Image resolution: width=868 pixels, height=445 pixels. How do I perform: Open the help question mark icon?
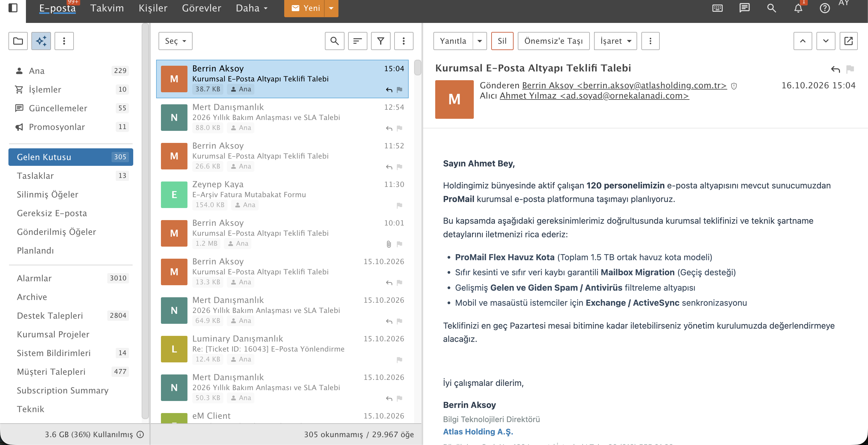[x=825, y=8]
